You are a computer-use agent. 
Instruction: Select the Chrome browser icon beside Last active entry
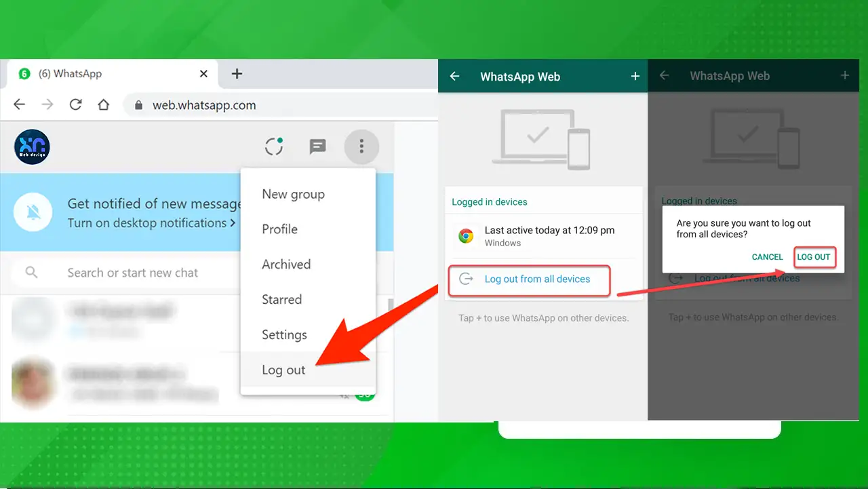tap(466, 236)
